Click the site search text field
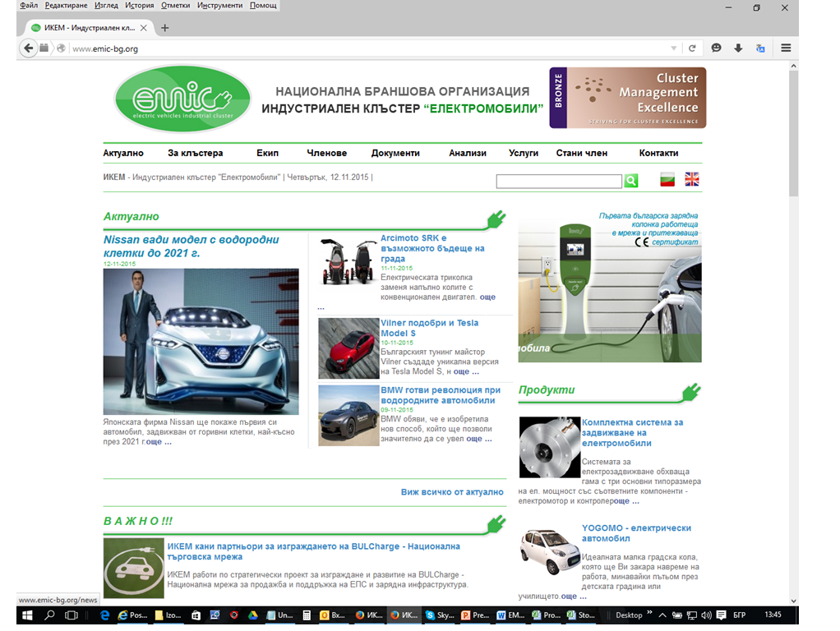Viewport: 840px width, 631px height. click(x=559, y=181)
